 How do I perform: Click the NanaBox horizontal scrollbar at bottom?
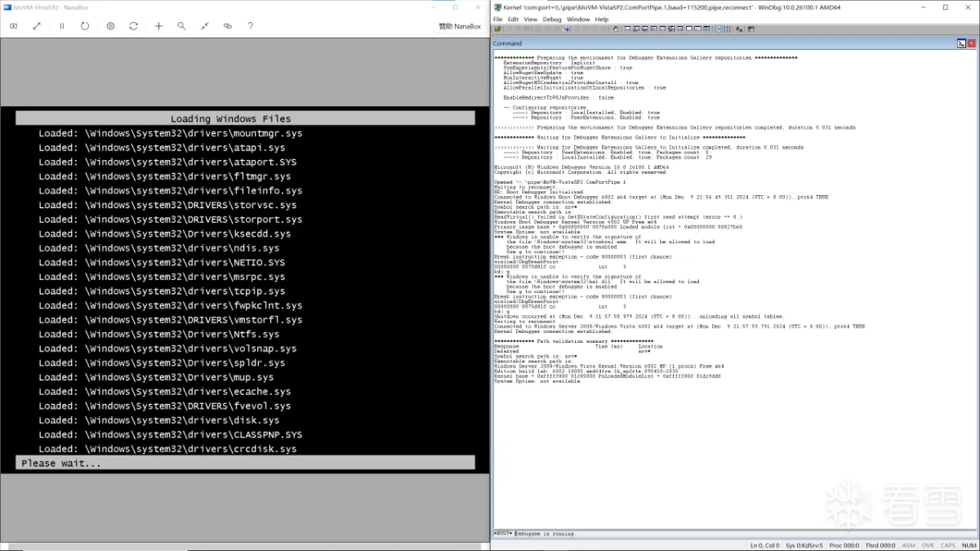tap(245, 546)
